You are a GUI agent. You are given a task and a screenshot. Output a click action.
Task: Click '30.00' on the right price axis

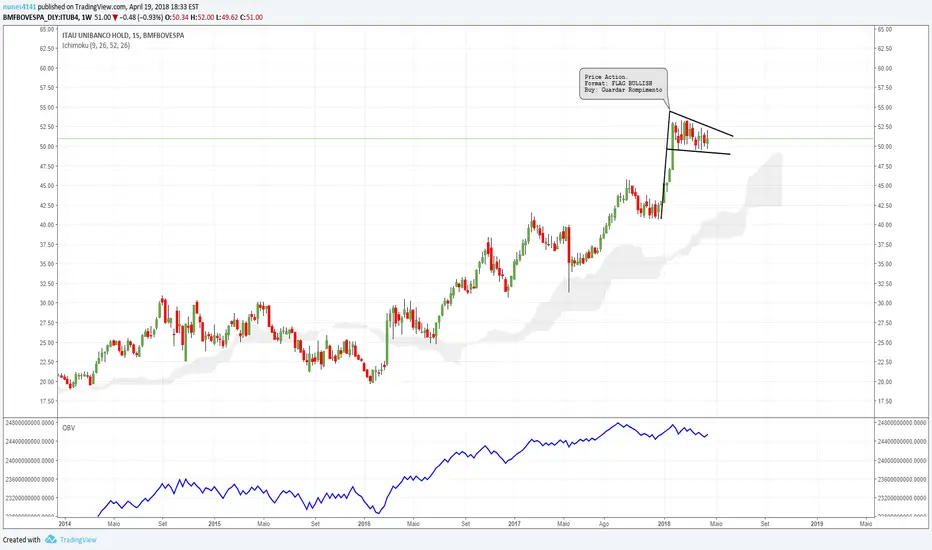pyautogui.click(x=884, y=303)
